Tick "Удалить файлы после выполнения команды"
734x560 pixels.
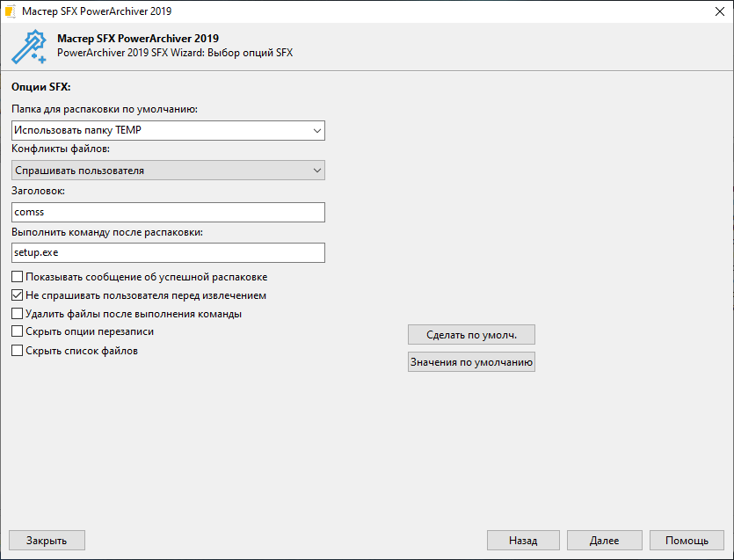tap(18, 313)
